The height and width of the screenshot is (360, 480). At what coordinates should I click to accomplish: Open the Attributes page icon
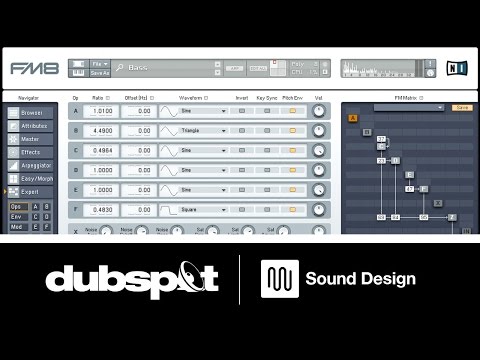(13, 126)
